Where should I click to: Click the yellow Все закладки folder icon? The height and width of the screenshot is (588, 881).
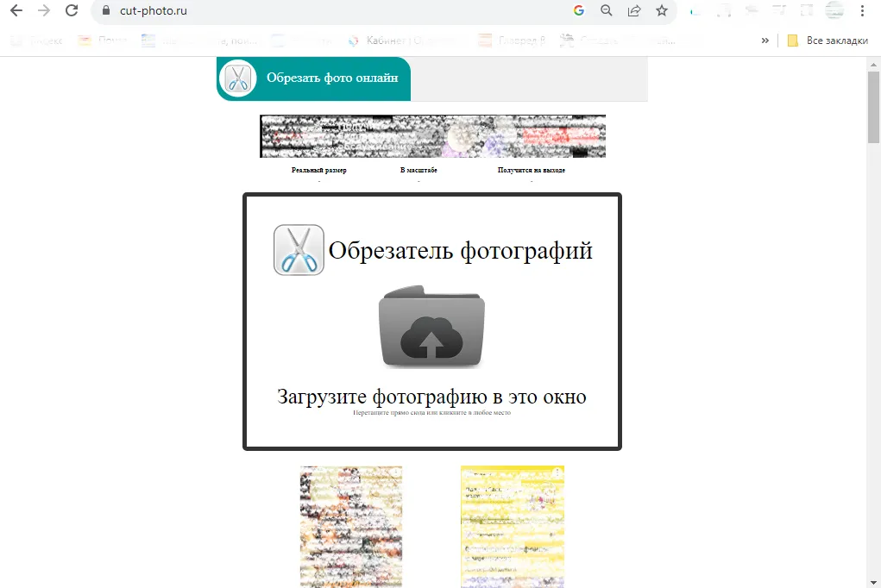pos(791,40)
